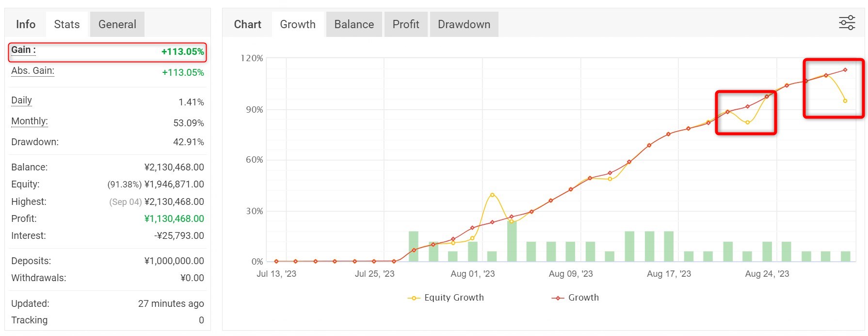Viewport: 868px width, 336px height.
Task: Click the Gain label link
Action: [23, 50]
